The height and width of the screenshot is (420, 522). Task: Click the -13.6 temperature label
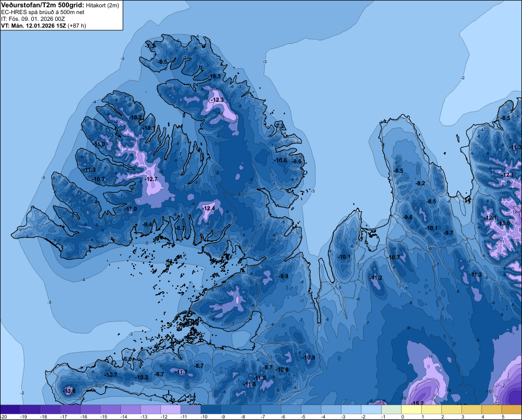pos(69,391)
